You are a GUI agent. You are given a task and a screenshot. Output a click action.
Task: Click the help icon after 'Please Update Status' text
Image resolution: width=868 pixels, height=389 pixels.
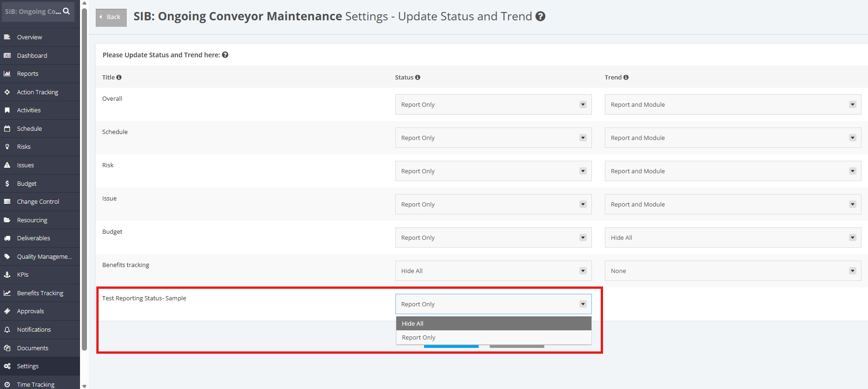click(225, 55)
